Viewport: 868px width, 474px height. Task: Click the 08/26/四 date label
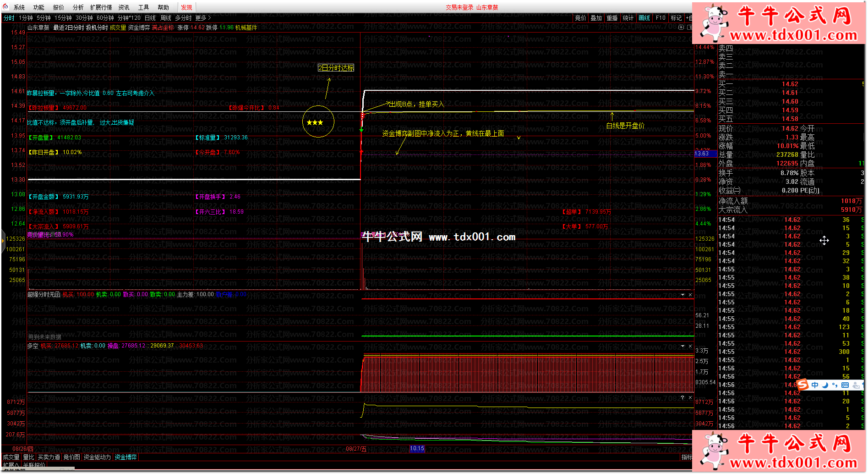click(x=22, y=449)
